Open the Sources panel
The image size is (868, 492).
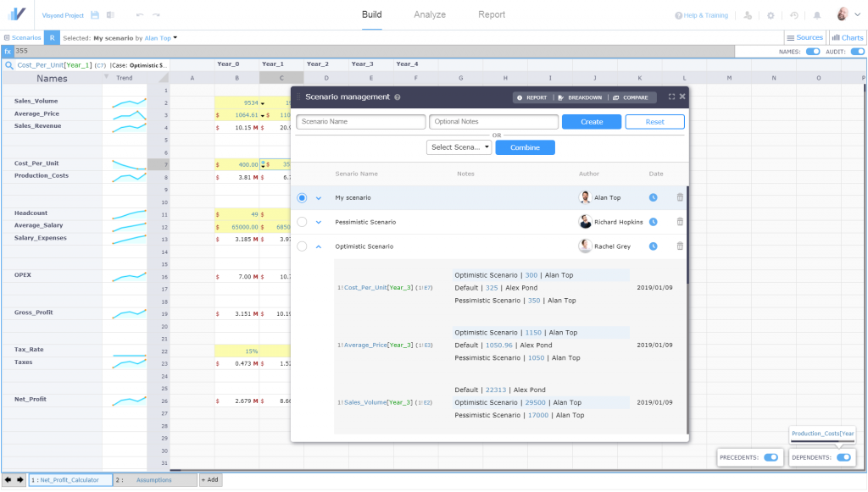tap(805, 37)
